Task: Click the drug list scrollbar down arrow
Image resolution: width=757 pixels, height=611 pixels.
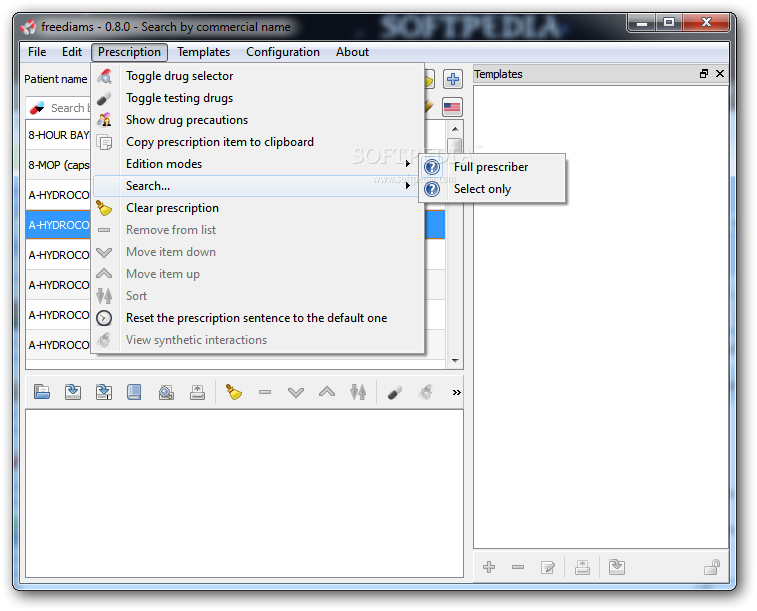Action: tap(455, 361)
